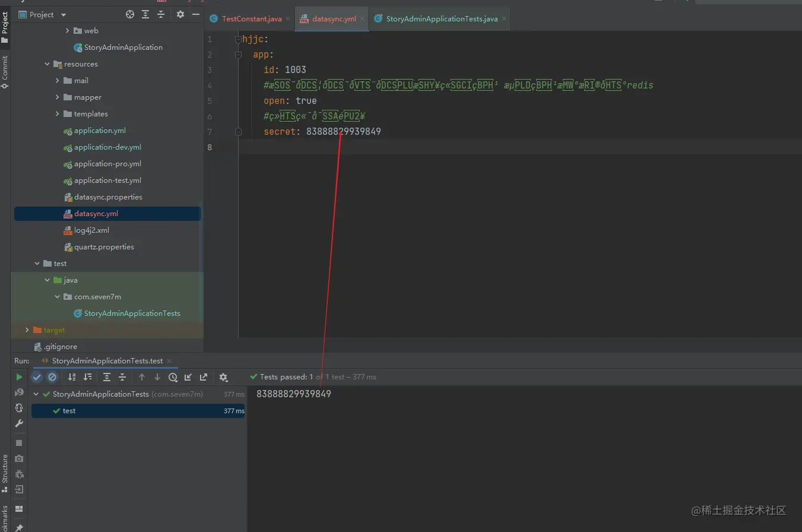This screenshot has height=532, width=802.
Task: Click Pin Tab icon in Run sidebar
Action: pyautogui.click(x=19, y=527)
